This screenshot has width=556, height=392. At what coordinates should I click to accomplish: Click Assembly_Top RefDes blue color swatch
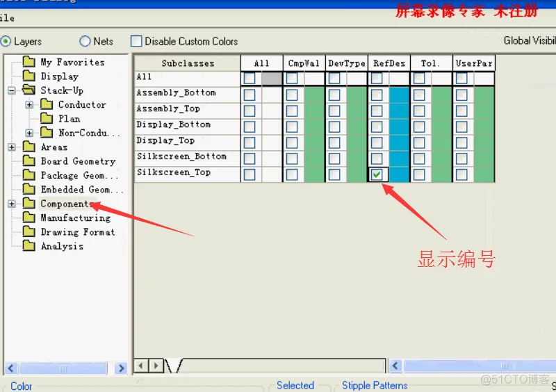point(399,110)
